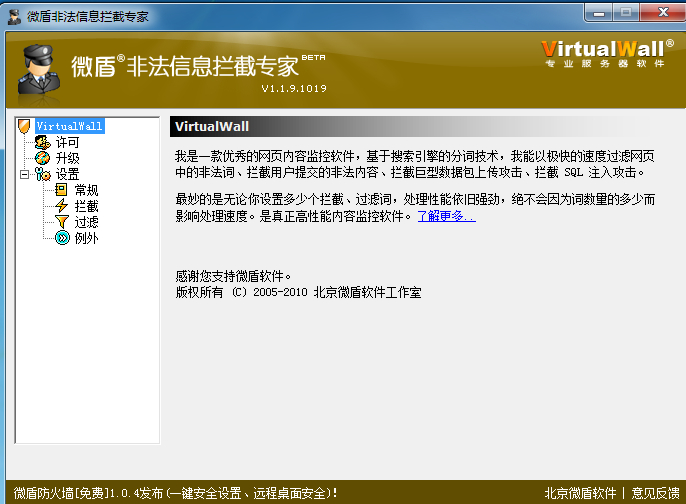Click the lightning bolt 拦截 icon

(x=61, y=206)
